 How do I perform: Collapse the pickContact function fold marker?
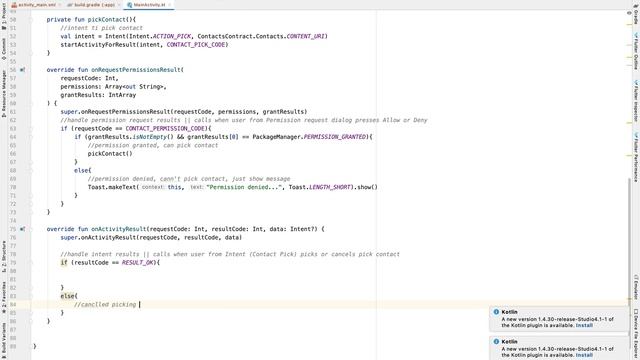30,20
